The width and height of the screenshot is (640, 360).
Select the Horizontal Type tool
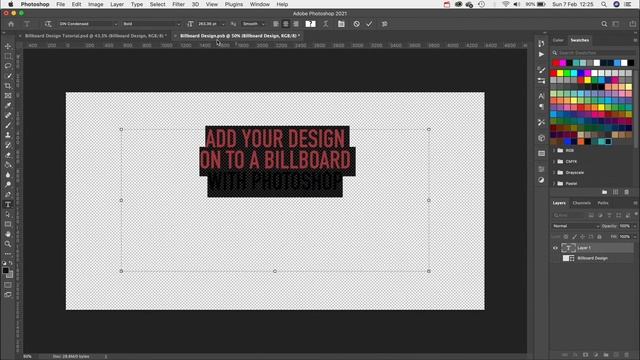8,204
